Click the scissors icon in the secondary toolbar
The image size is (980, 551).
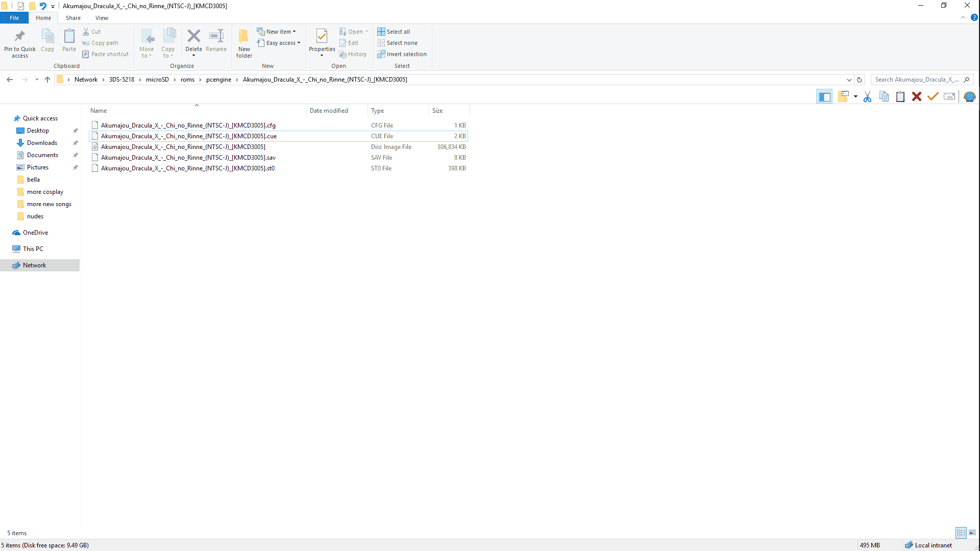[x=867, y=96]
